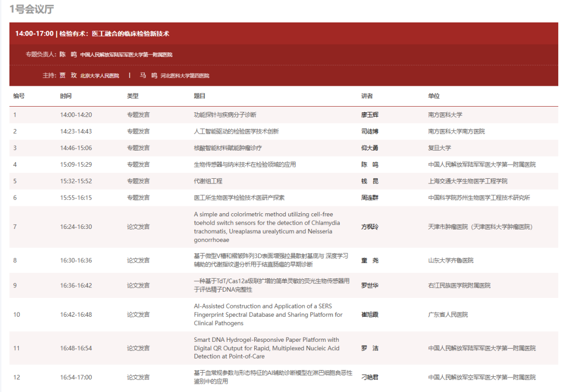Click row 8 title about 3D表面增强拉曼散射基底
Image resolution: width=565 pixels, height=392 pixels.
pos(272,260)
